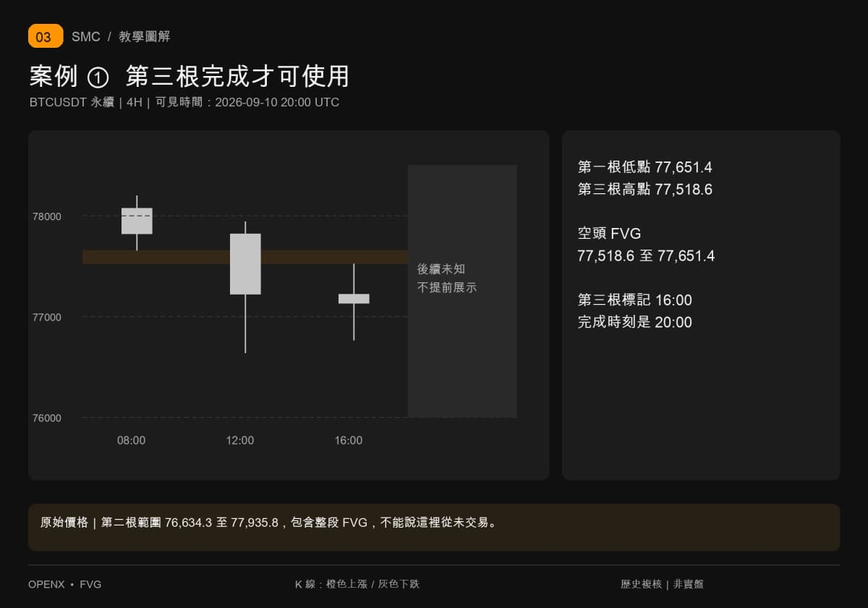Click the 原始價格 note banner

[x=434, y=528]
